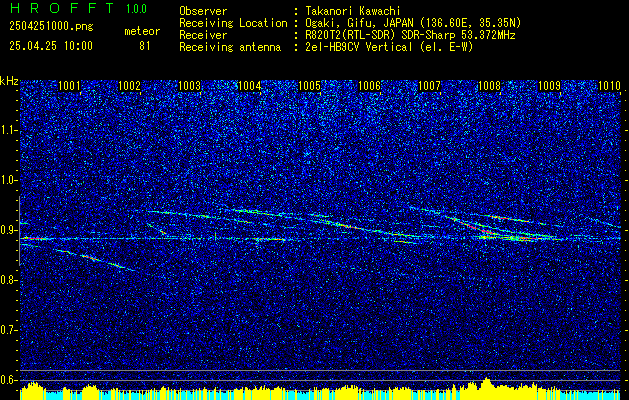Click the 0.9 kHz axis label
The image size is (629, 400).
click(9, 230)
